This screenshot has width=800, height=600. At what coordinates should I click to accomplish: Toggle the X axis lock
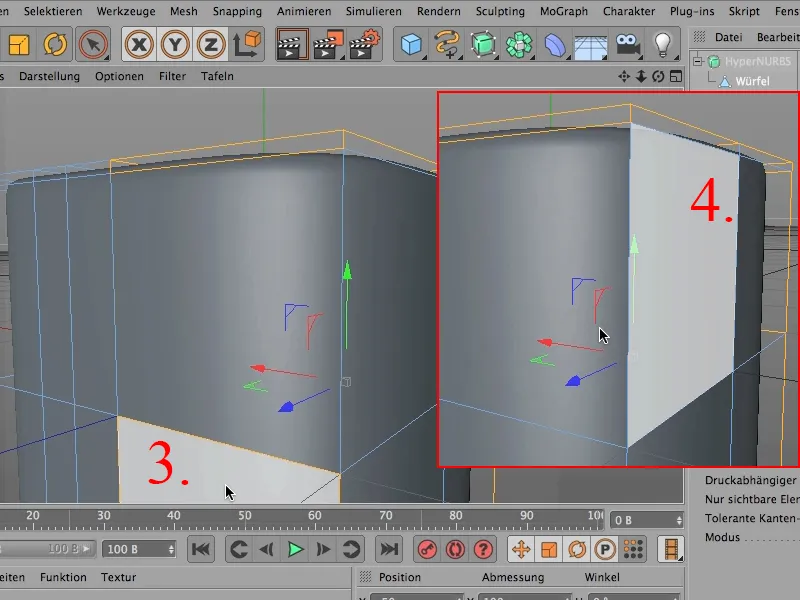click(x=140, y=45)
